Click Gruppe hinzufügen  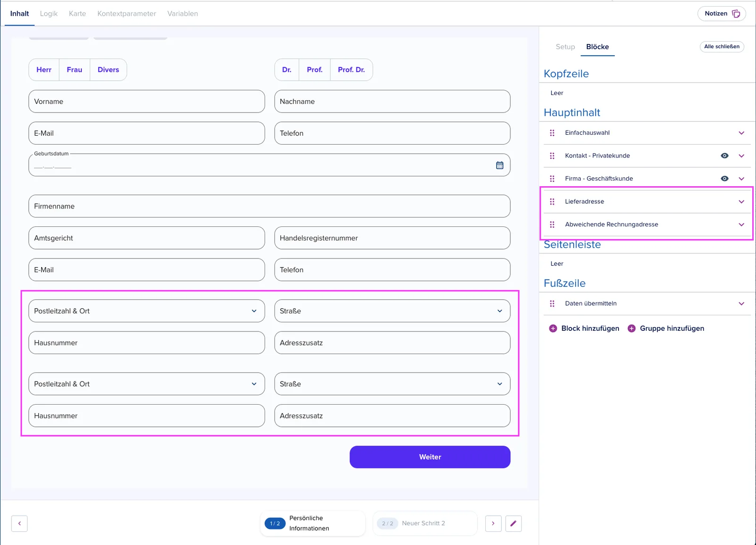[x=666, y=329]
